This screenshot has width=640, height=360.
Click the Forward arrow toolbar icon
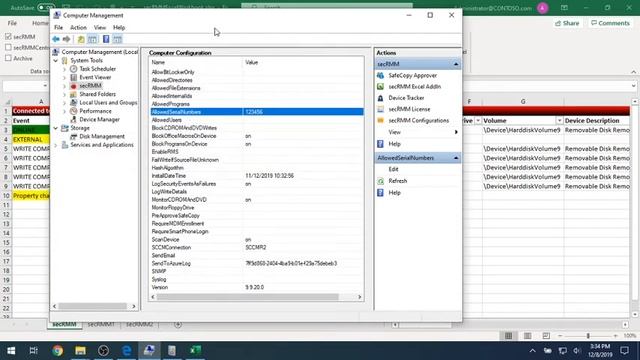pyautogui.click(x=66, y=39)
